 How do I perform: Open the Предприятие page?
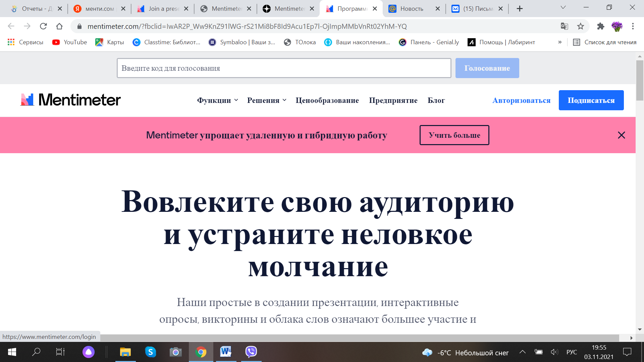pos(393,100)
